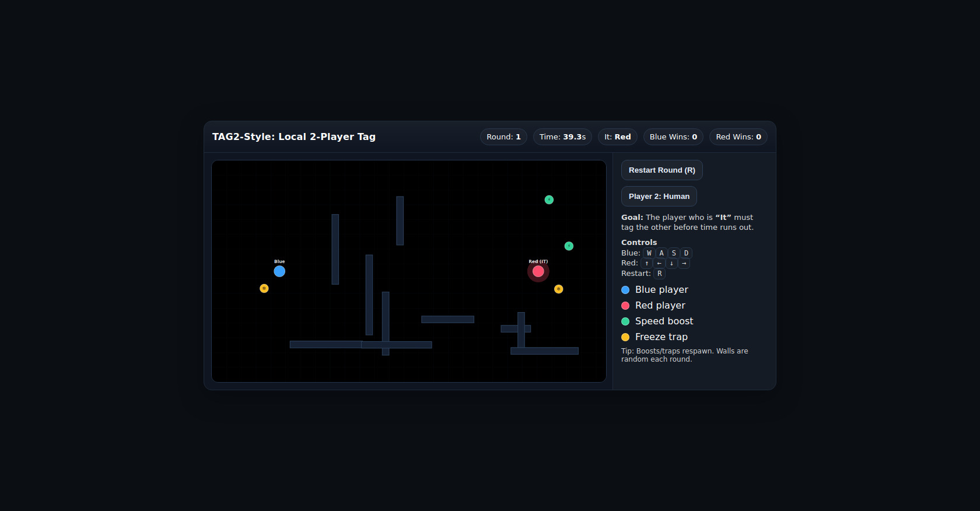Click the Red Wins counter
The height and width of the screenshot is (511, 980).
tap(738, 137)
